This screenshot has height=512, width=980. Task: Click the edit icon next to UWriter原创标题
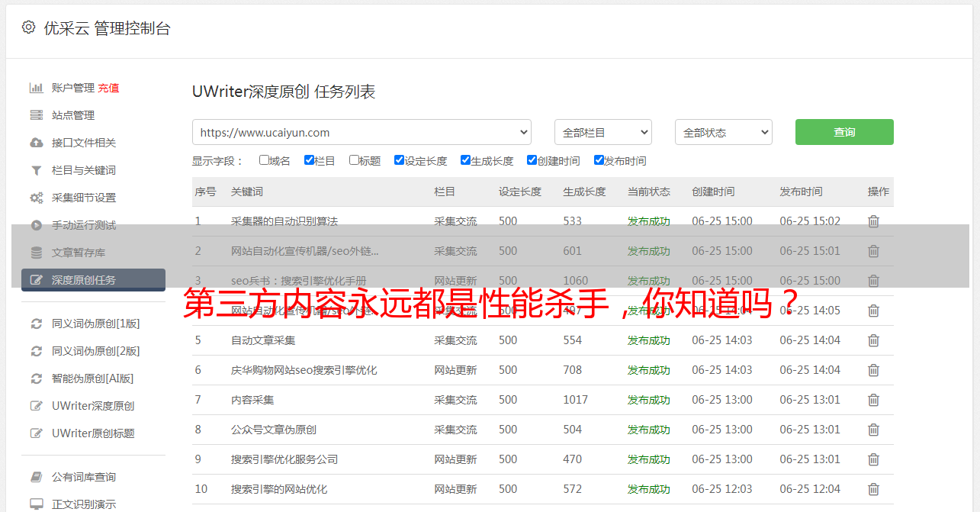pos(36,433)
